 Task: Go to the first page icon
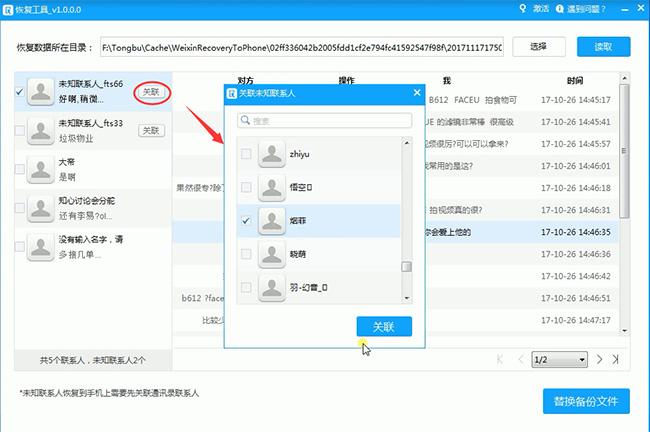500,359
